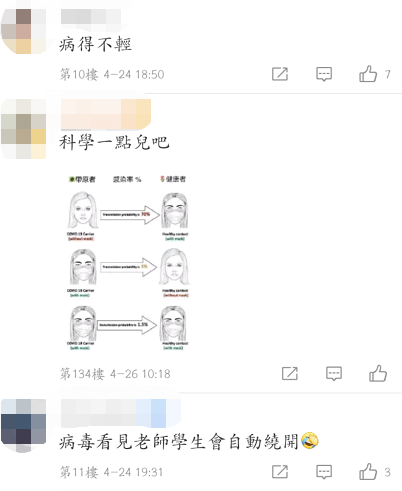Open the username above 病毒看見老師學生 comment
The image size is (402, 491).
click(121, 413)
